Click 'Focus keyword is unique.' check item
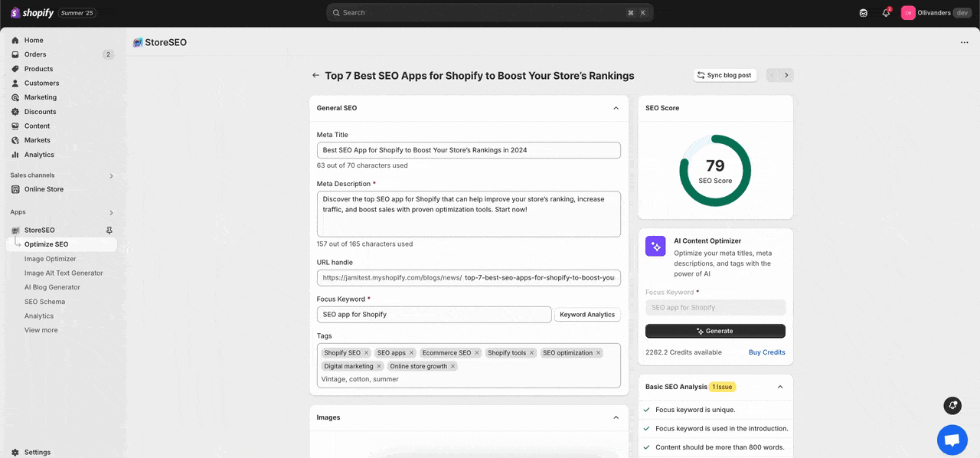980x458 pixels. click(695, 410)
